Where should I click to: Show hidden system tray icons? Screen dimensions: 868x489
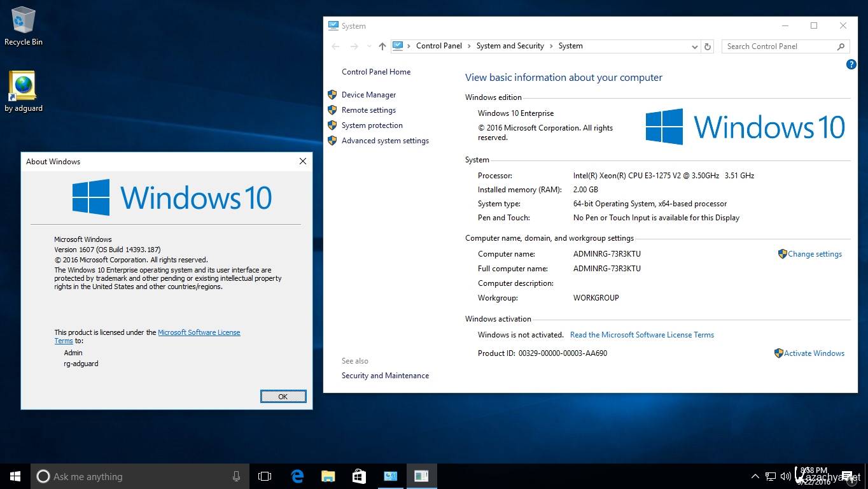(755, 476)
